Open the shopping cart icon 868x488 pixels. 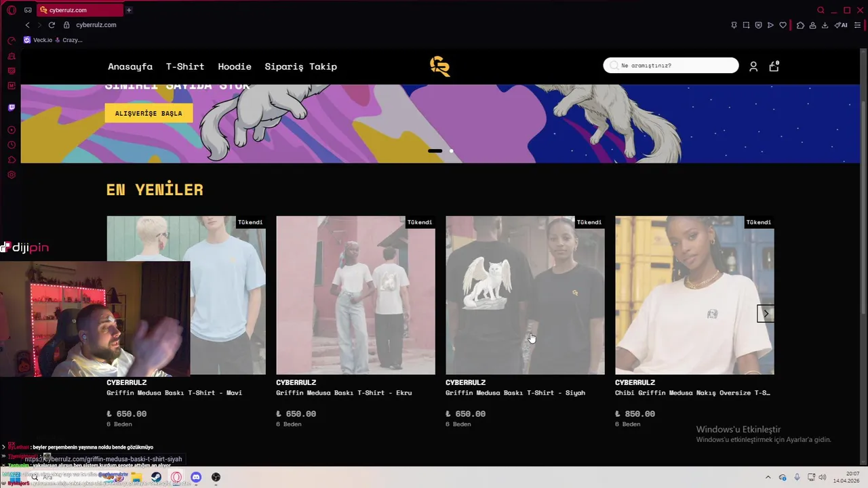tap(774, 66)
